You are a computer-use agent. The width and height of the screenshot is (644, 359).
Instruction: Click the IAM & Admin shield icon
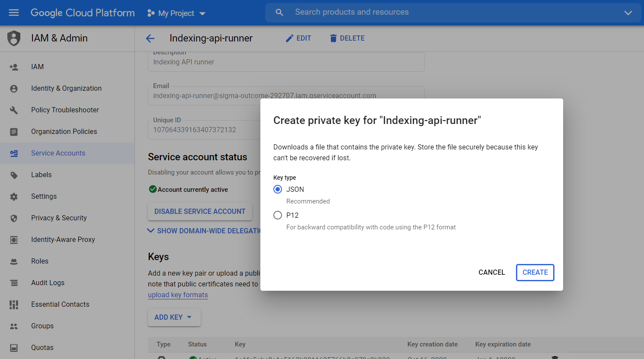pyautogui.click(x=14, y=38)
